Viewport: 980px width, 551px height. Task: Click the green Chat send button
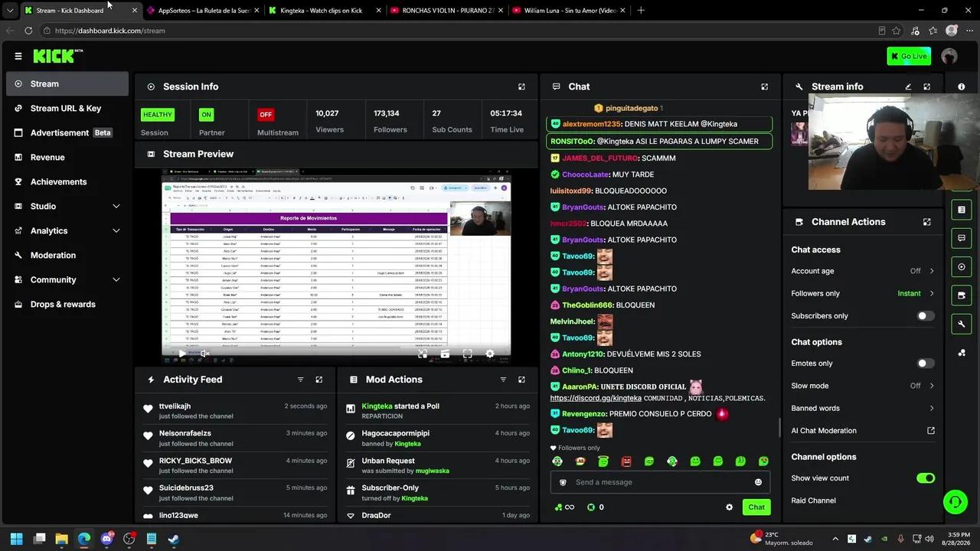[756, 507]
